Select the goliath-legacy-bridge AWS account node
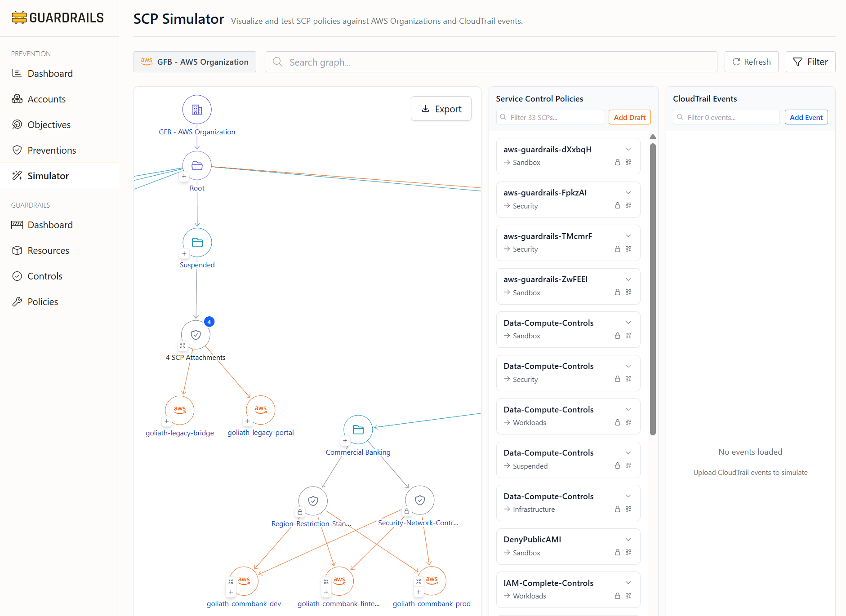 (x=179, y=410)
